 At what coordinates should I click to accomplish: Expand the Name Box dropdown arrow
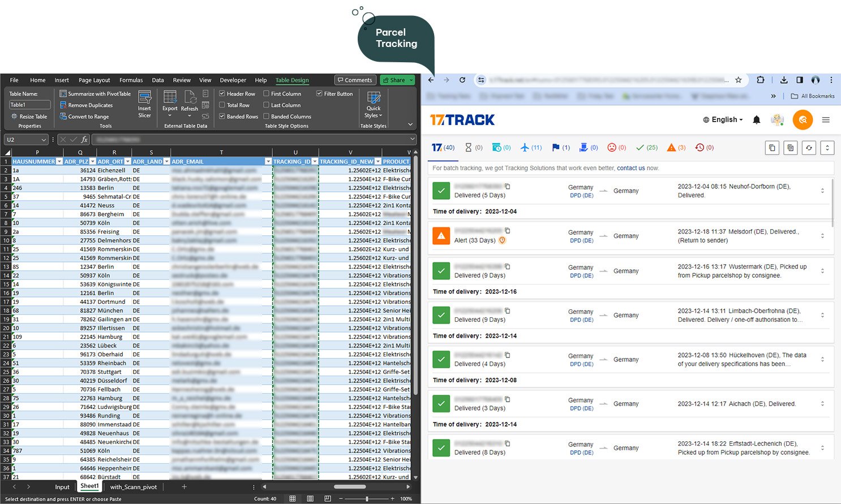point(44,140)
